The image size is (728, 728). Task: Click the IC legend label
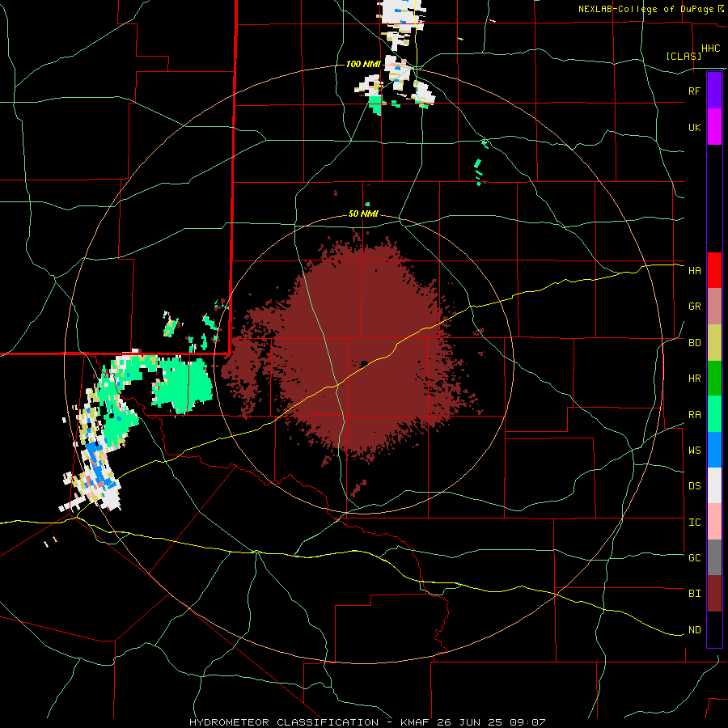[694, 523]
